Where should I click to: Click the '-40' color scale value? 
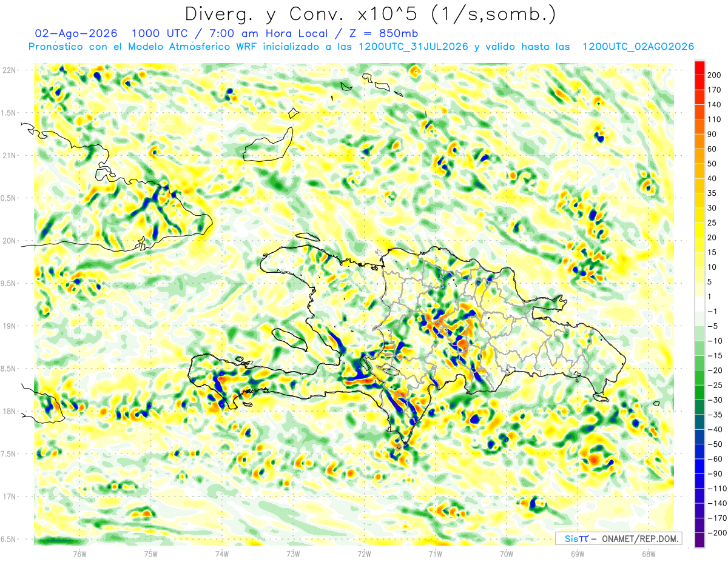(715, 429)
